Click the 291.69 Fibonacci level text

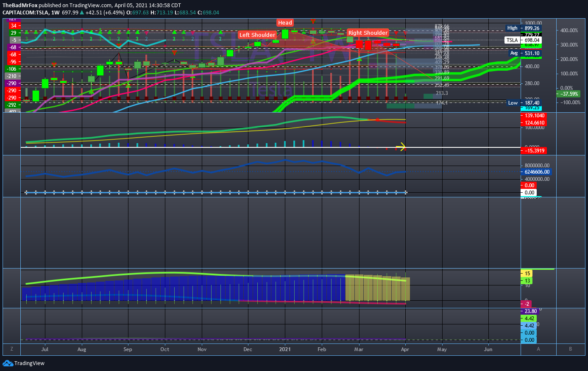point(442,78)
